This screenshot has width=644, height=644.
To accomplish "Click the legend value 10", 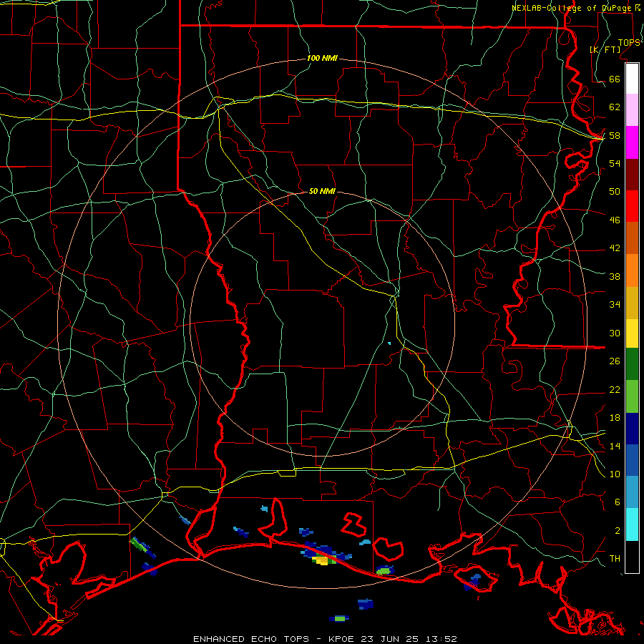I will coord(615,474).
